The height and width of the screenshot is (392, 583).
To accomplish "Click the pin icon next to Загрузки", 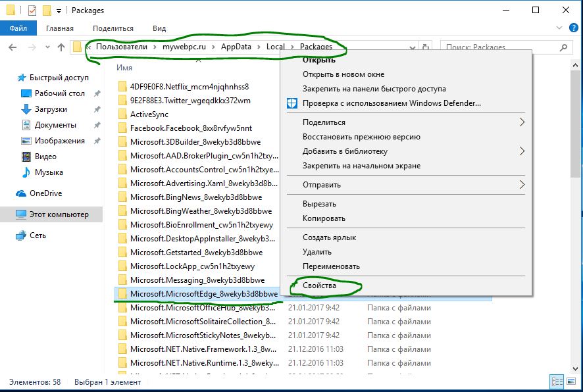I will tap(97, 109).
